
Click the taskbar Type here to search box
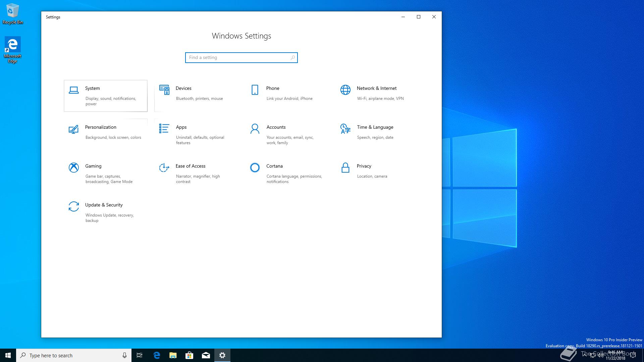pyautogui.click(x=74, y=355)
